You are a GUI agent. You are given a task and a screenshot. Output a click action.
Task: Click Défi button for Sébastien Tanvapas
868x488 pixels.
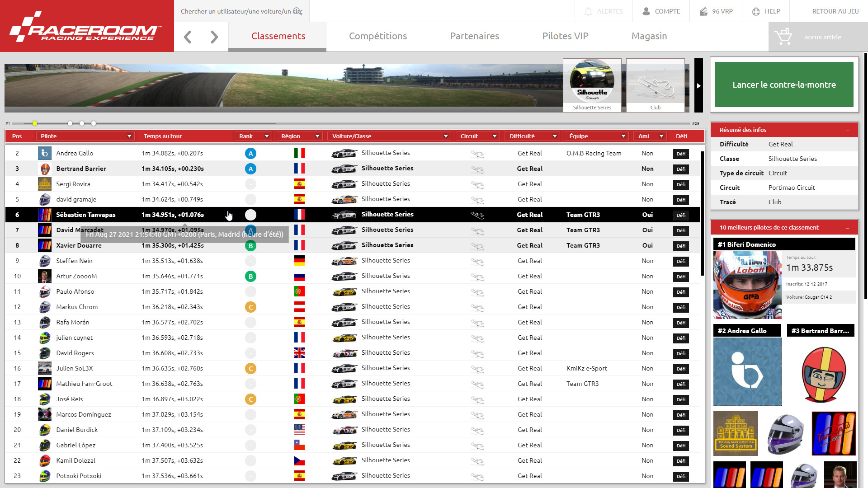coord(681,216)
